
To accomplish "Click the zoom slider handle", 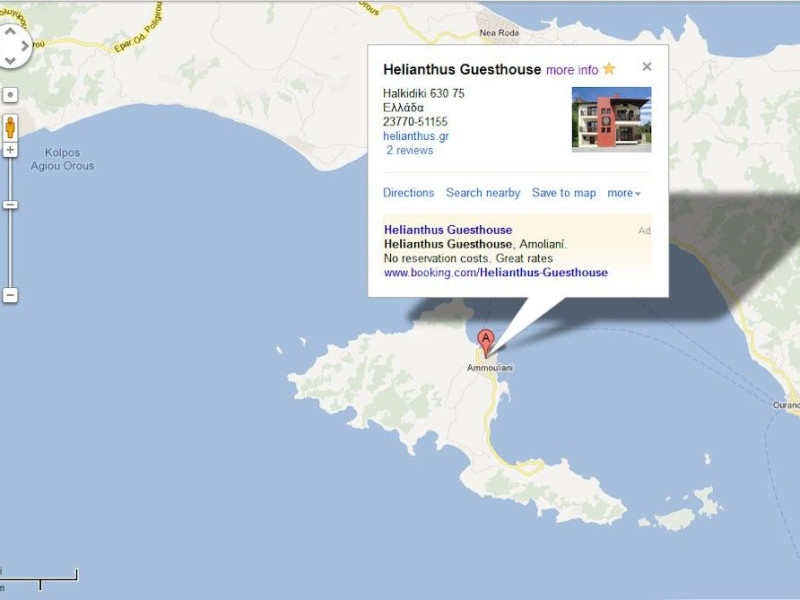I will coord(10,205).
